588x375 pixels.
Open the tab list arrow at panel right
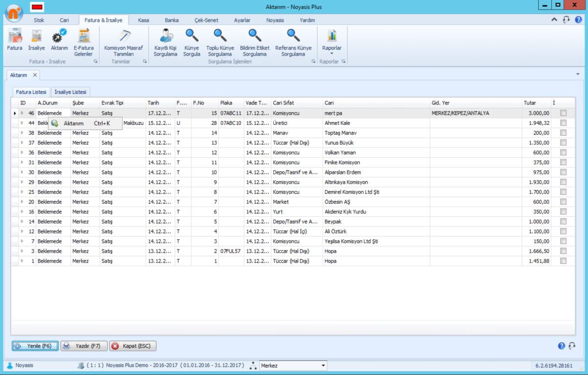click(578, 74)
